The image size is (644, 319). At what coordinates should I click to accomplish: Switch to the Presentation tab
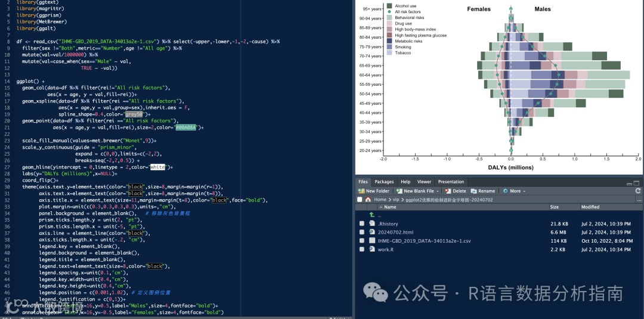(x=451, y=182)
